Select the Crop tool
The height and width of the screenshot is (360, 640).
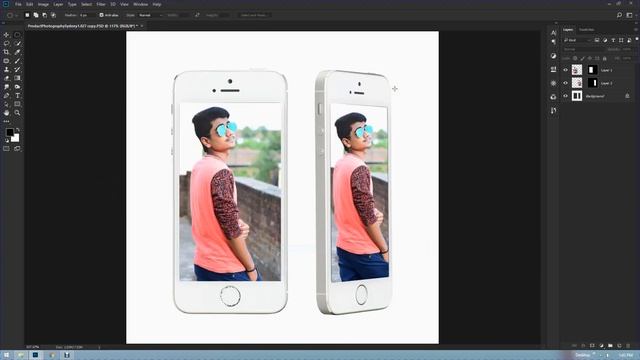pyautogui.click(x=7, y=52)
